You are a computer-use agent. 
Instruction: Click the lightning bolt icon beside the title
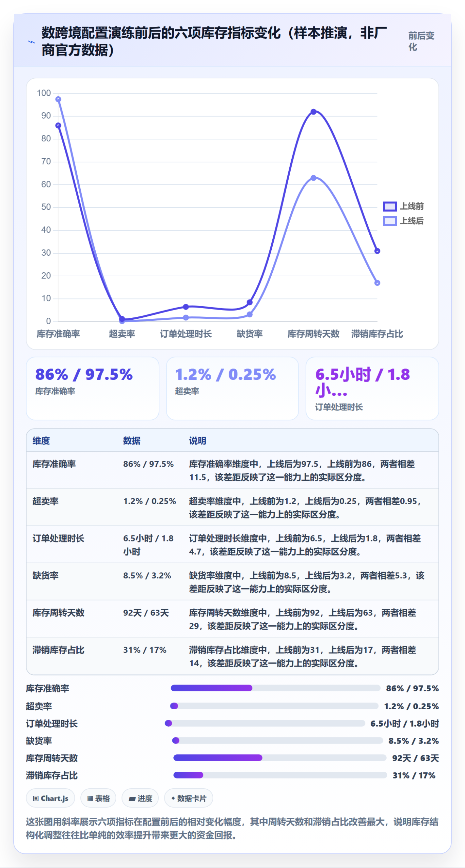click(x=31, y=42)
